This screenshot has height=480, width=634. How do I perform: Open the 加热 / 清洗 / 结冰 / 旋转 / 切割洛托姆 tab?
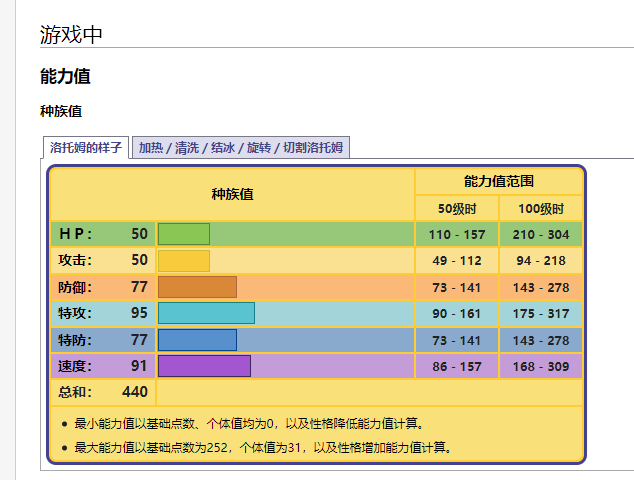click(x=241, y=148)
